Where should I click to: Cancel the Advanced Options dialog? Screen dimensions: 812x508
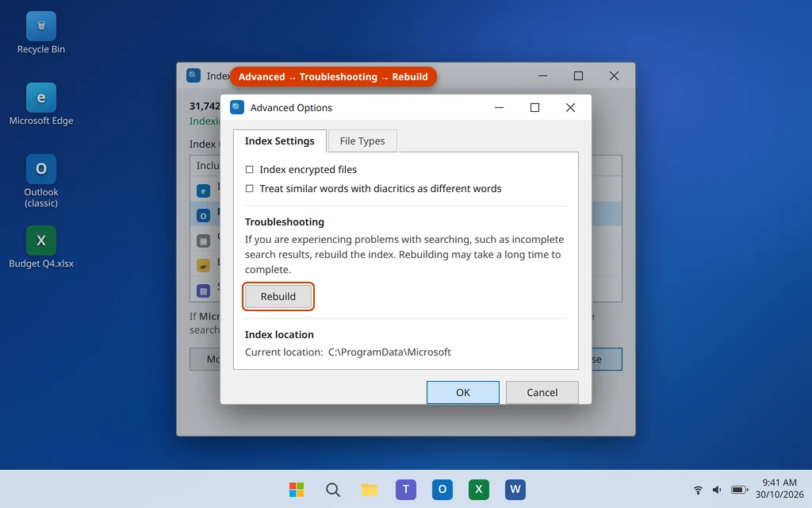tap(542, 392)
